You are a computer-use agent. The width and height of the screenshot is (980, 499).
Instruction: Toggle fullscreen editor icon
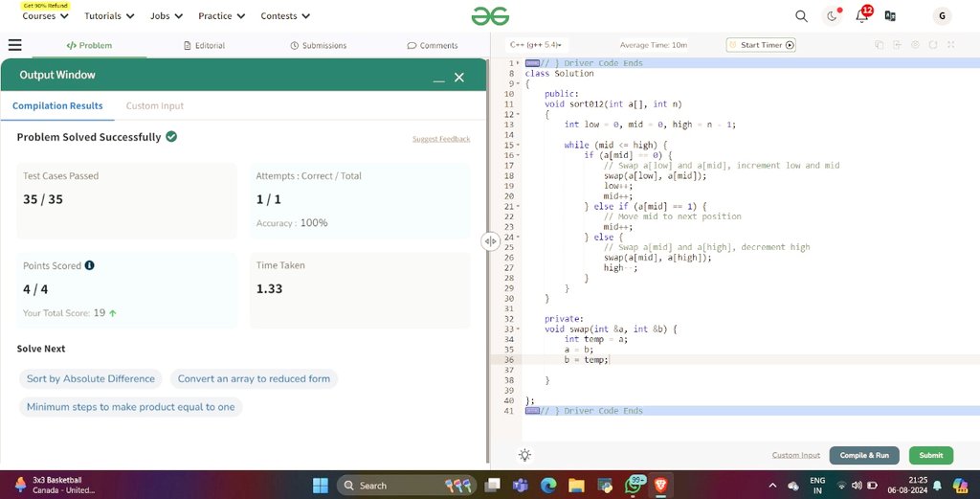click(x=950, y=45)
